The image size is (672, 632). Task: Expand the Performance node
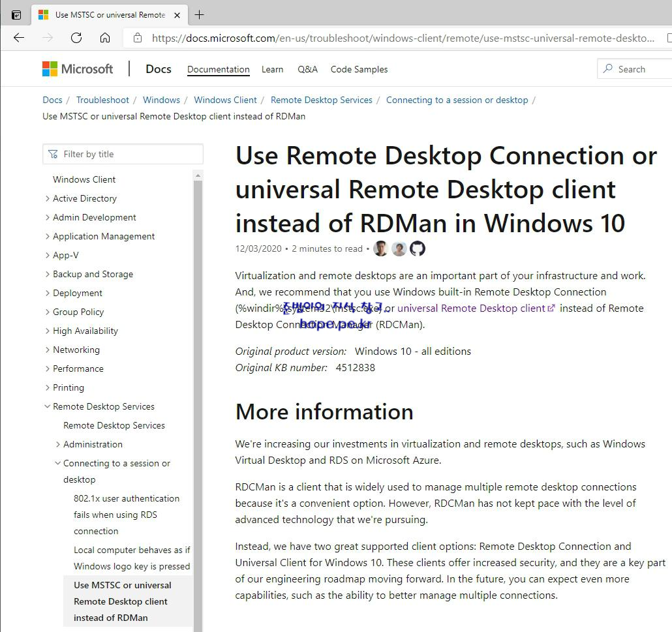(47, 369)
